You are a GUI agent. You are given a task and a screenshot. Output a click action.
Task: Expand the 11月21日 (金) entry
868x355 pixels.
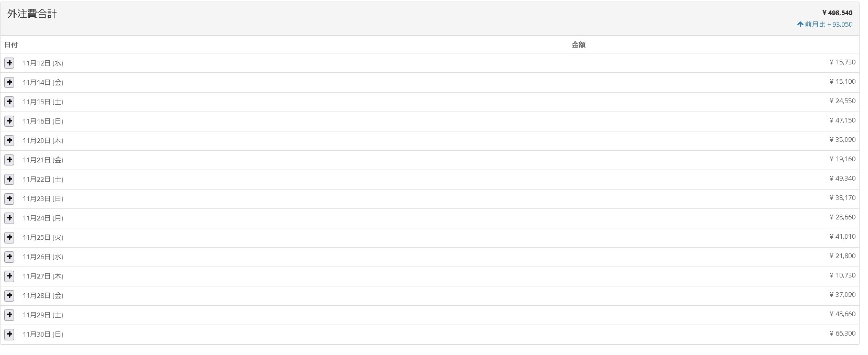9,160
